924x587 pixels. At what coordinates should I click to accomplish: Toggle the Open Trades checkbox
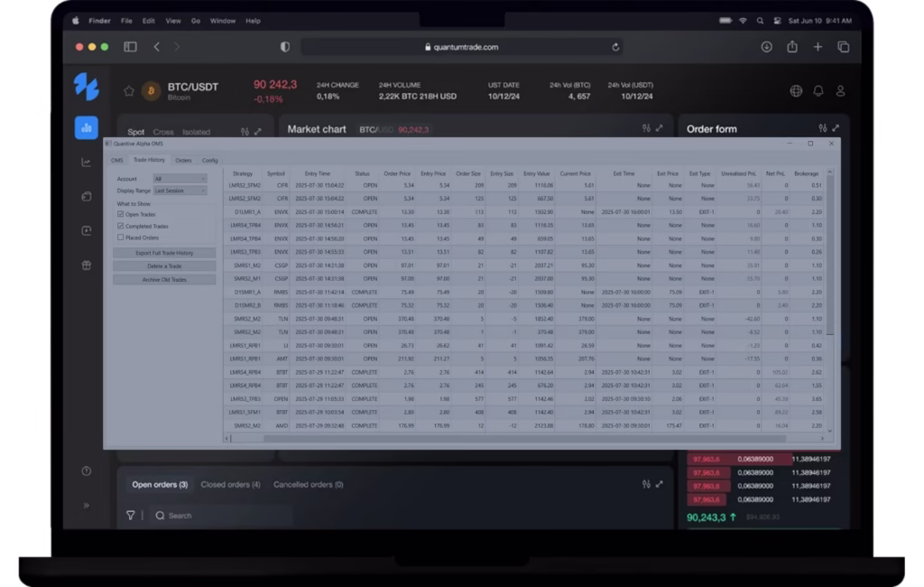point(121,214)
